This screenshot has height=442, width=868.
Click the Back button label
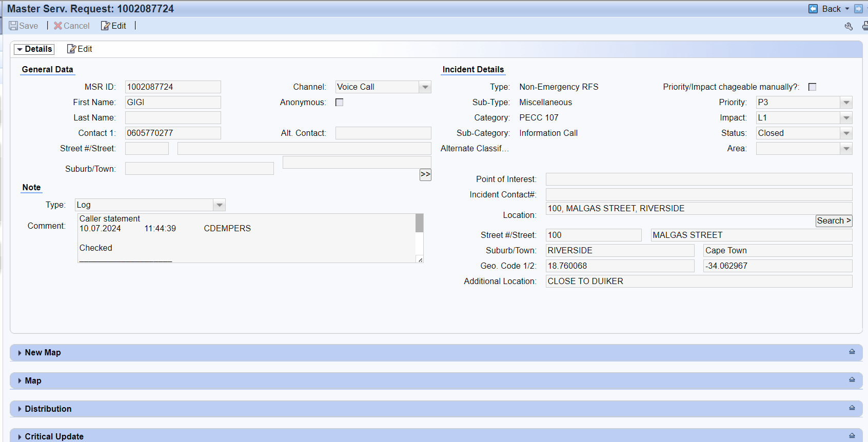(x=832, y=9)
